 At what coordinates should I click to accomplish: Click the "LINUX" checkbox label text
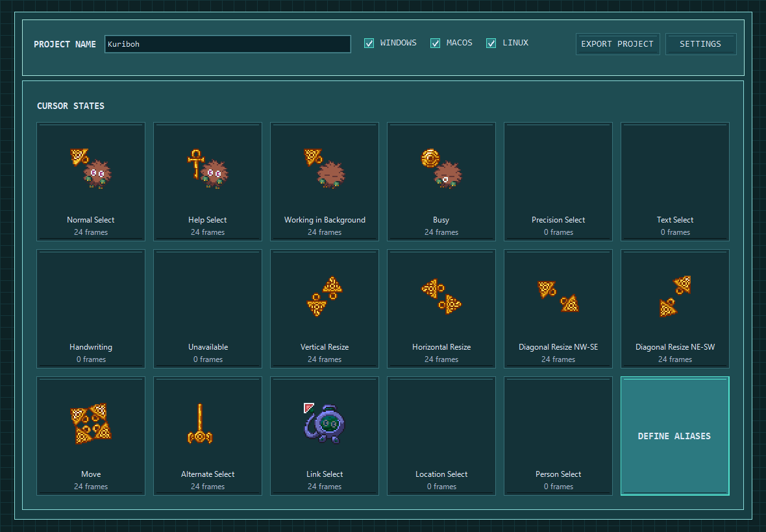coord(515,43)
